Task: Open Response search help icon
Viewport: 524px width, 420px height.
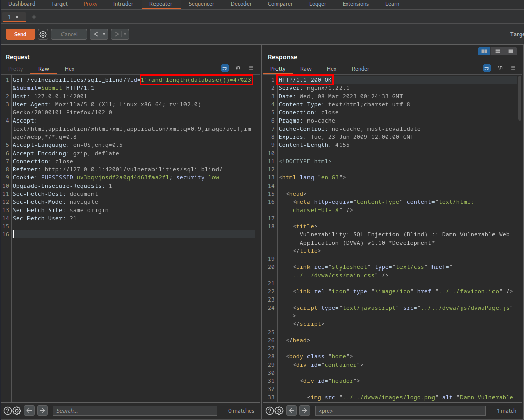Action: [x=270, y=411]
